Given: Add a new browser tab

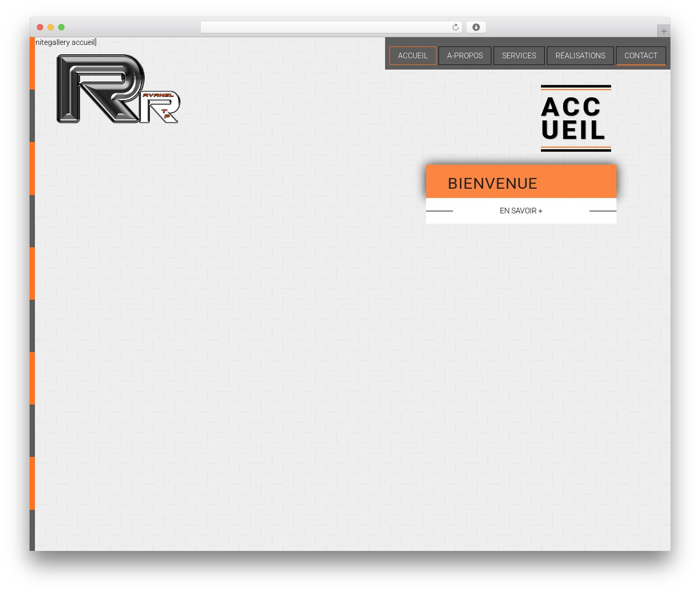Looking at the screenshot, I should (x=663, y=31).
